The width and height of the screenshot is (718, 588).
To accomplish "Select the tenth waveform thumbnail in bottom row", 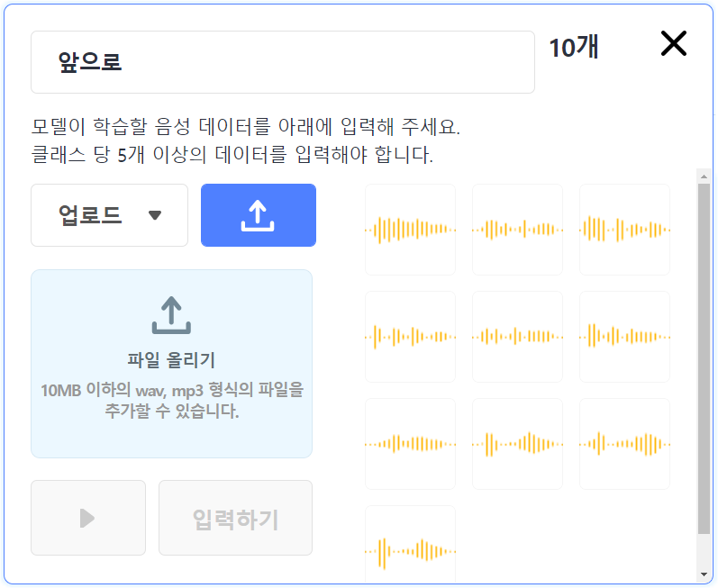I will click(x=410, y=545).
